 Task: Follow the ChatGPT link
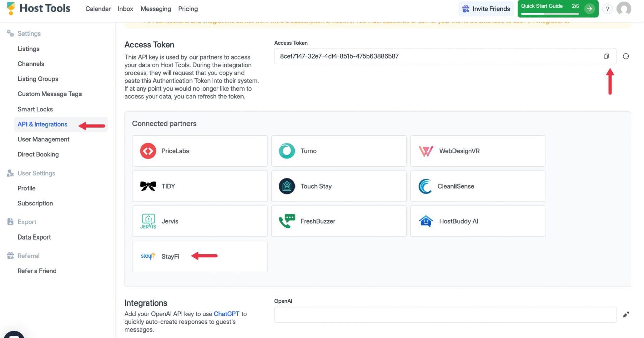point(226,314)
